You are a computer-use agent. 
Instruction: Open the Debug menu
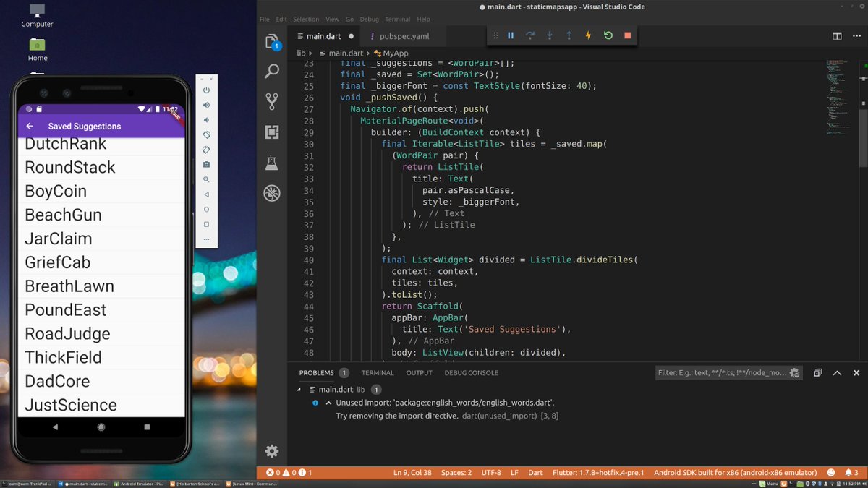(x=369, y=20)
